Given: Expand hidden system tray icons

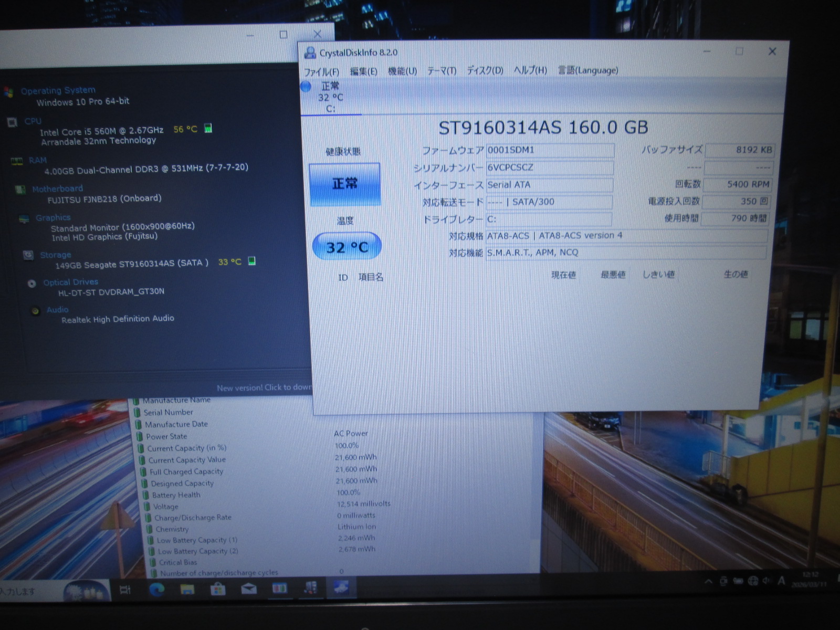Looking at the screenshot, I should (708, 581).
